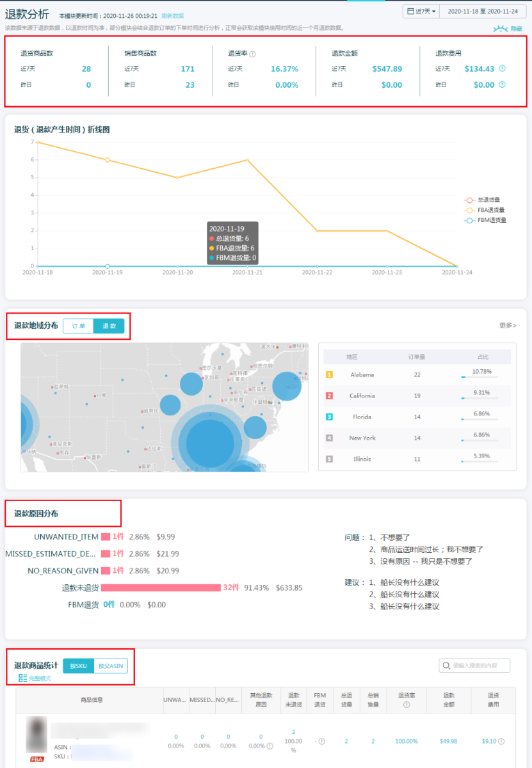Click the info icon next to 退货率
The height and width of the screenshot is (768, 532).
(x=253, y=54)
